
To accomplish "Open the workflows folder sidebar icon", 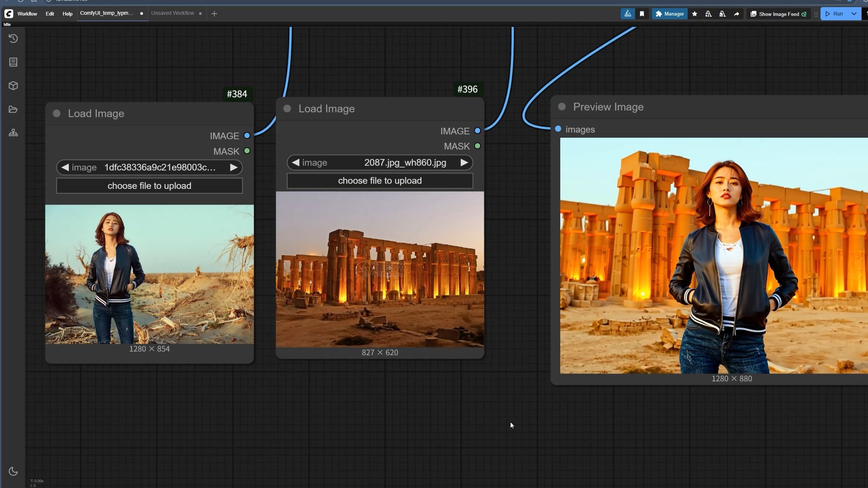I will tap(13, 109).
